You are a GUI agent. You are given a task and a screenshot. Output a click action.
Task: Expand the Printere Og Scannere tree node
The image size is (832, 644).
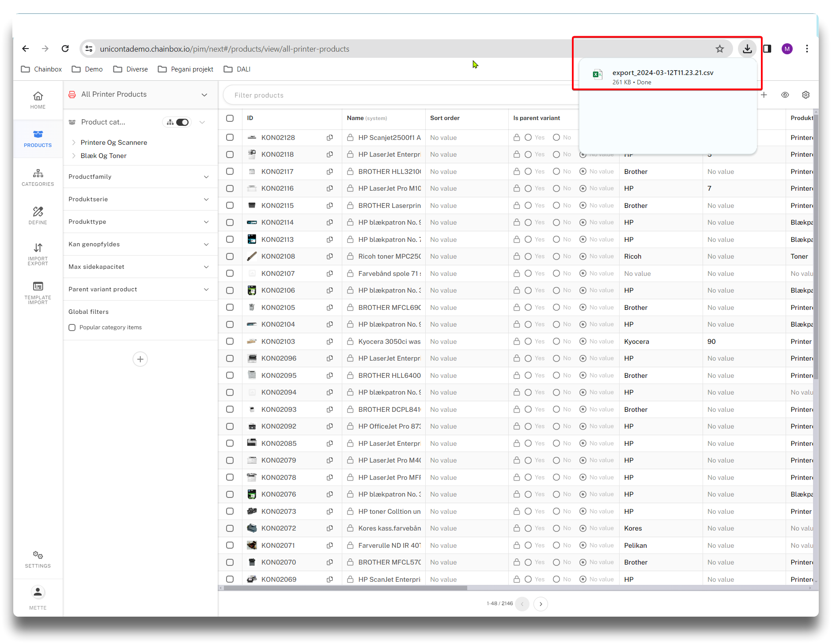pos(74,143)
